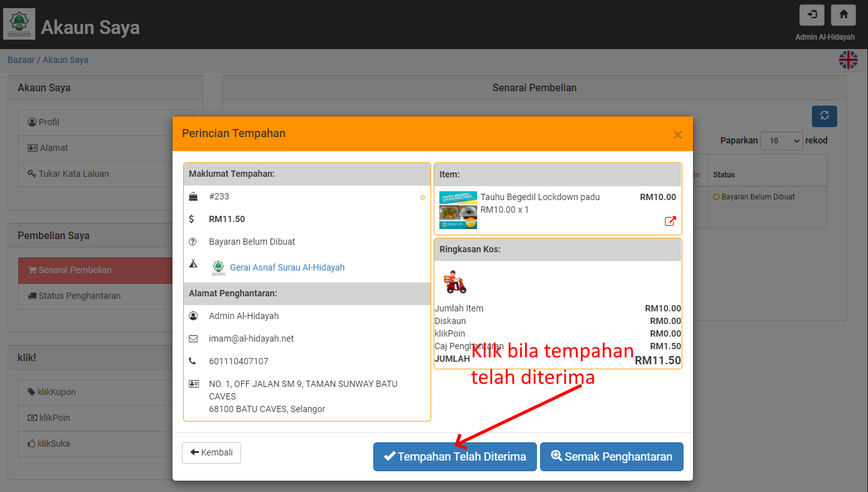Open Profil in account menu
Image resolution: width=868 pixels, height=492 pixels.
(x=49, y=122)
